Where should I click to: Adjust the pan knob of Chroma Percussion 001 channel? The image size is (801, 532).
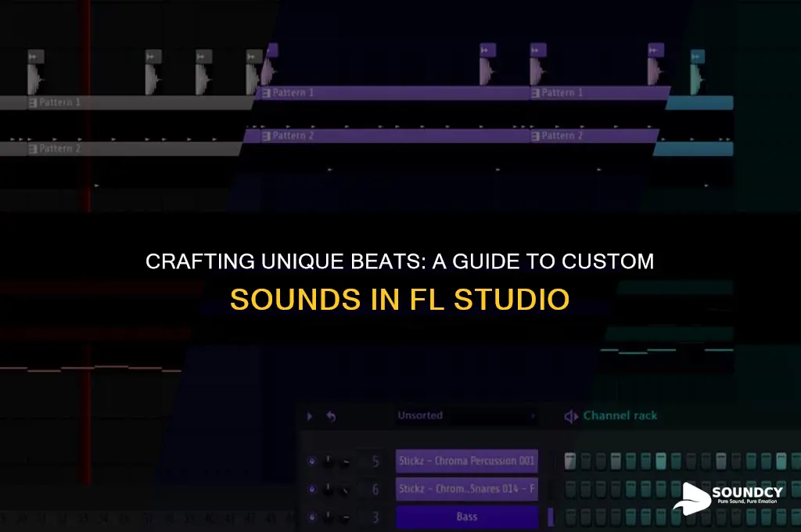328,462
